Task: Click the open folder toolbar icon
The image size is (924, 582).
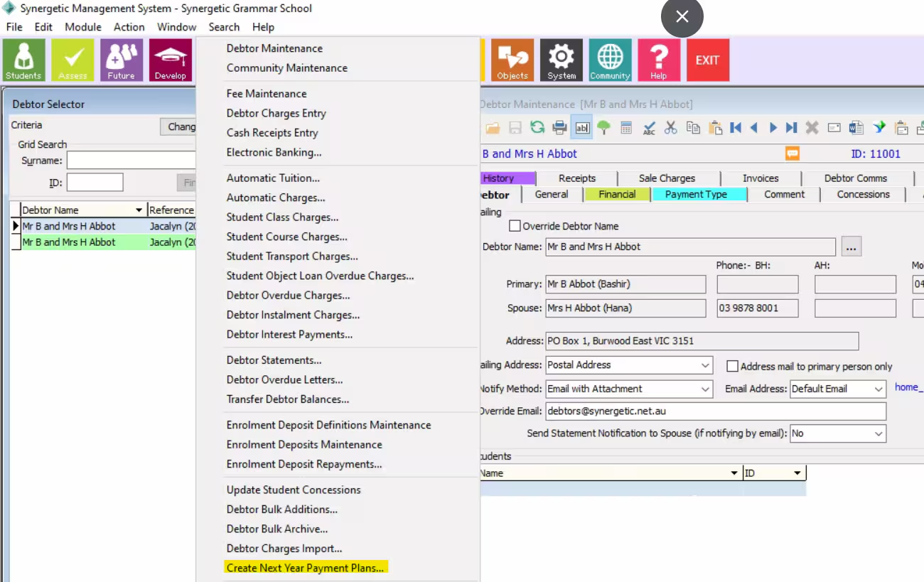Action: (x=493, y=128)
